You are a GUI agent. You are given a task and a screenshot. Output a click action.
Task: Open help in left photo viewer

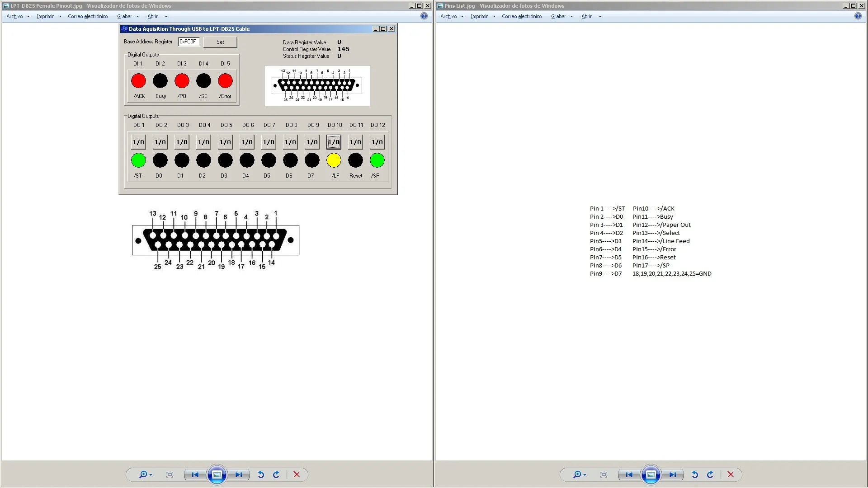tap(424, 16)
